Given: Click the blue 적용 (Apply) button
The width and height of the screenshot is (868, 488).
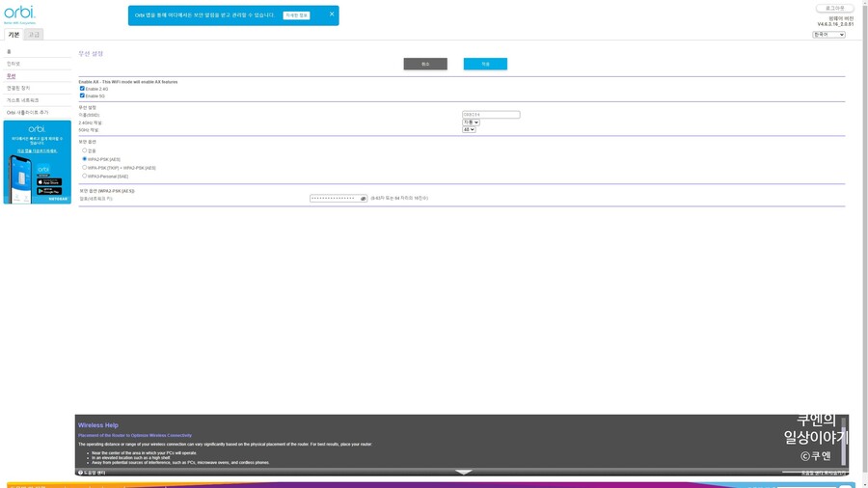Looking at the screenshot, I should point(485,64).
